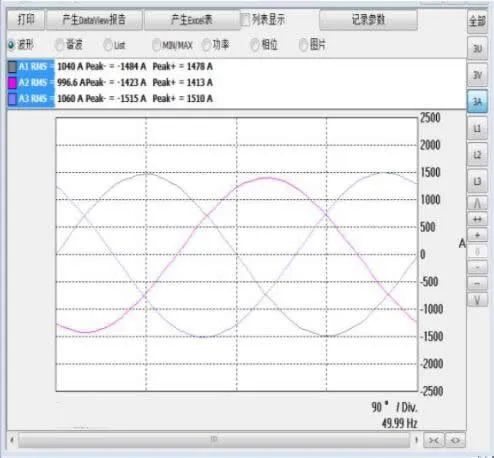Click the horizontal scrollbar thumb below chart

(x=214, y=440)
